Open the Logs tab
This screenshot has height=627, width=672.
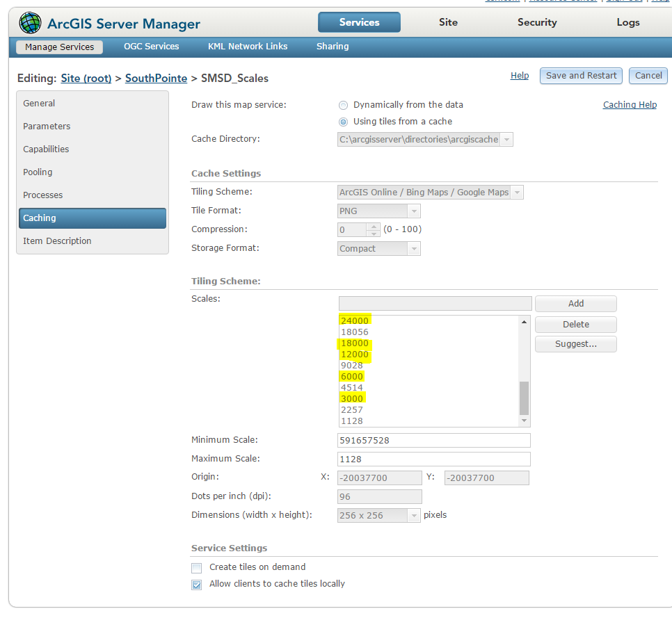(x=628, y=22)
